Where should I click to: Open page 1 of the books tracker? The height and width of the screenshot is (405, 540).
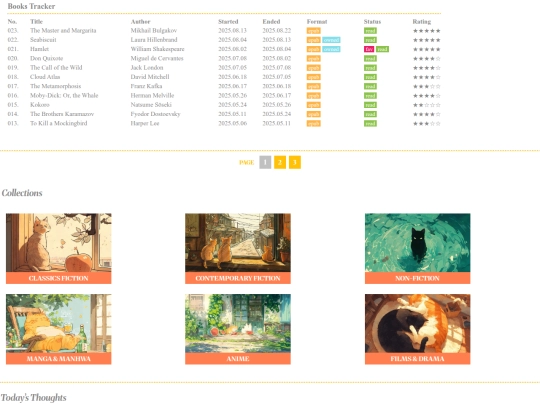(265, 162)
